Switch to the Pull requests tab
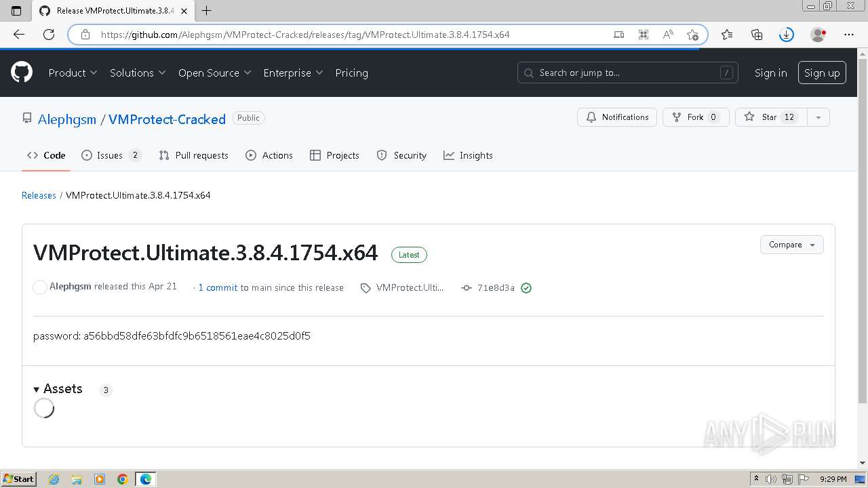Viewport: 868px width, 488px height. pos(193,155)
